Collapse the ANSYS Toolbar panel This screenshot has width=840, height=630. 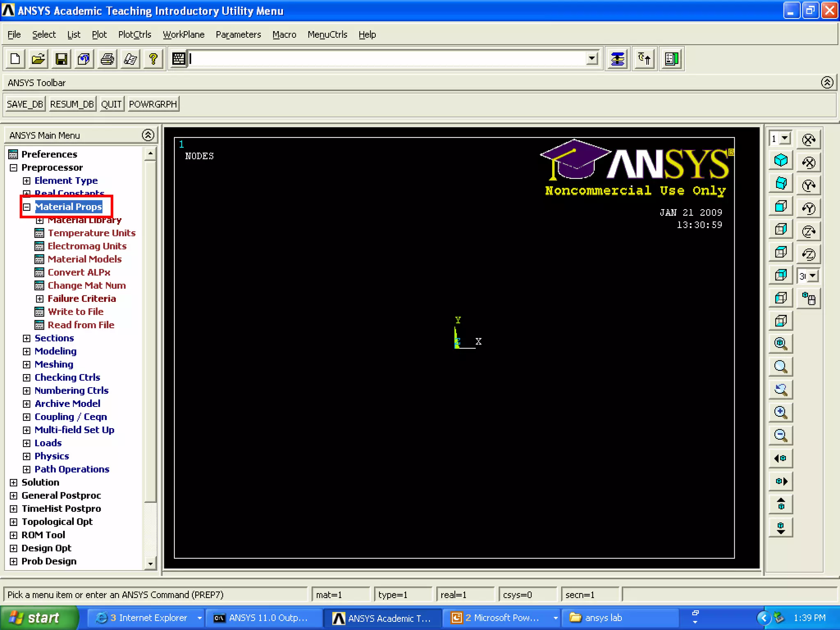coord(827,82)
